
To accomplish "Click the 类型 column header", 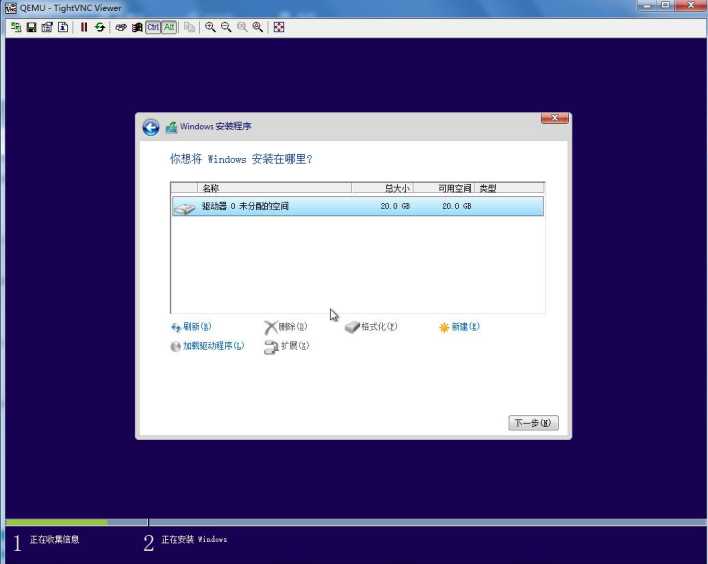I will point(509,188).
